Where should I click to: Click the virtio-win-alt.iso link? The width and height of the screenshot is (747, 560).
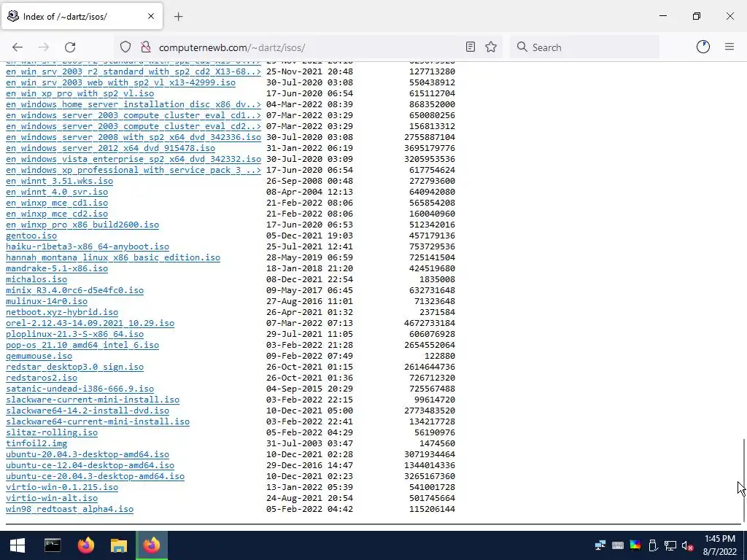click(52, 499)
